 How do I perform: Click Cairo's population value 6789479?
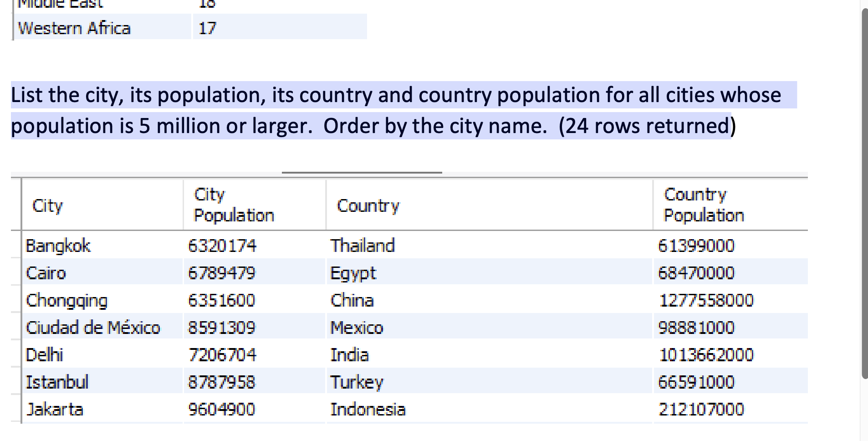[222, 272]
